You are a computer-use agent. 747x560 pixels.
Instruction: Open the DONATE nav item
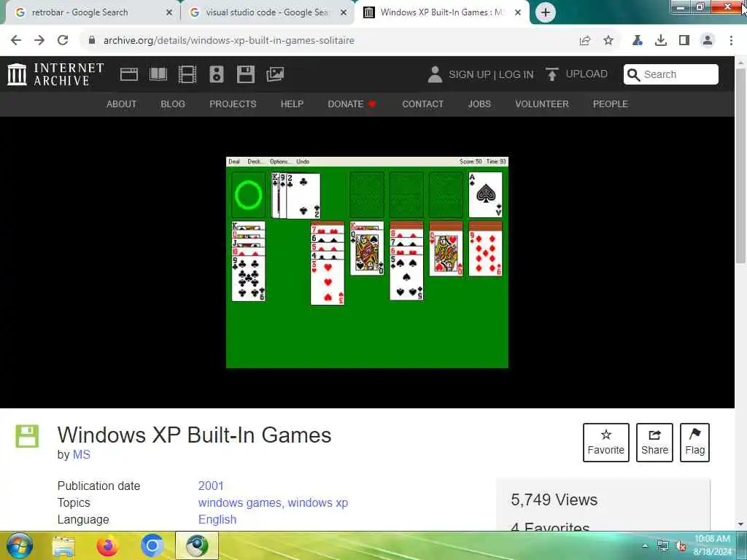pos(352,104)
